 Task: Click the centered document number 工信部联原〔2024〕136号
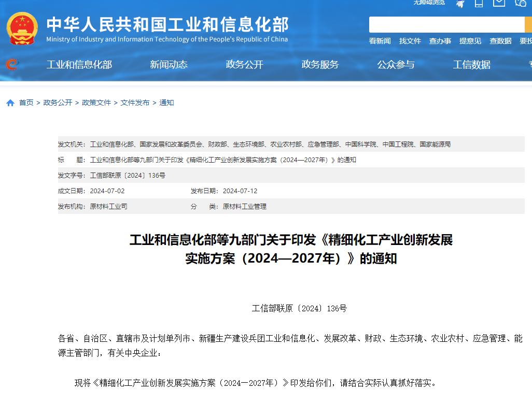299,308
